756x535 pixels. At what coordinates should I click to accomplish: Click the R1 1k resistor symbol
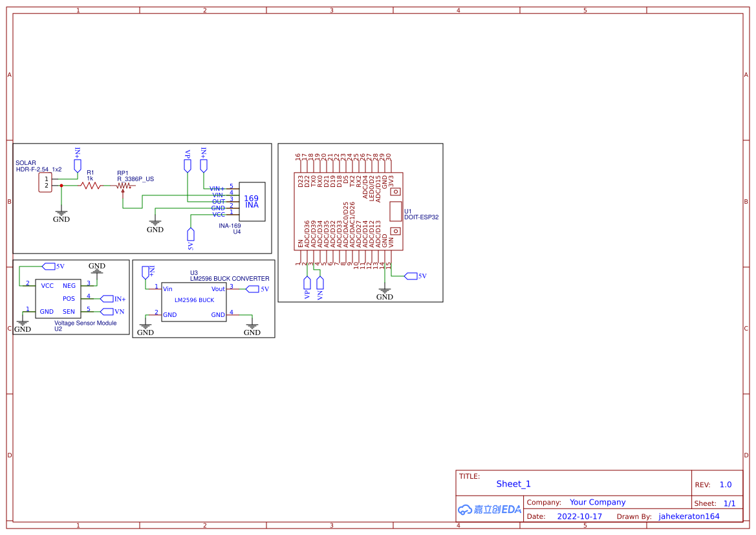91,184
